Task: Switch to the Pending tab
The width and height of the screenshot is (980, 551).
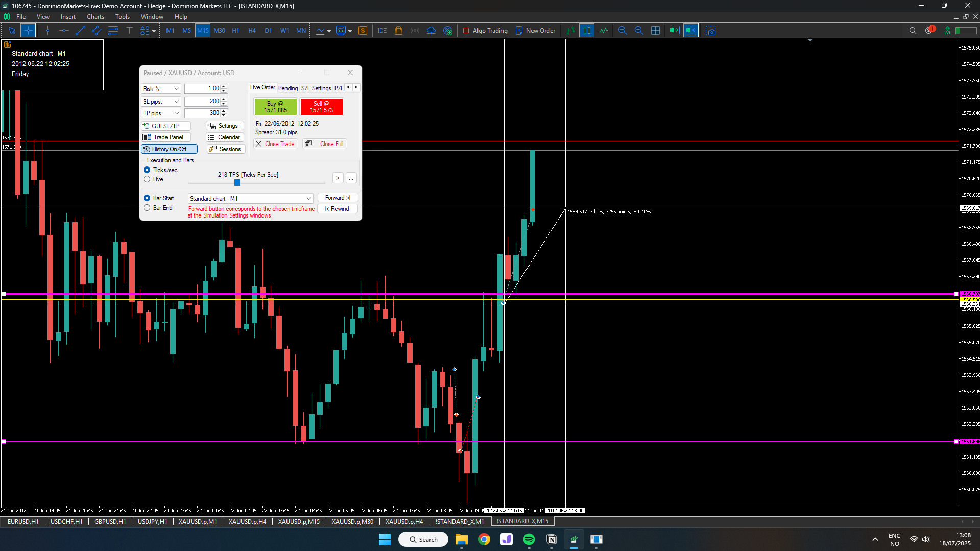Action: (x=288, y=88)
